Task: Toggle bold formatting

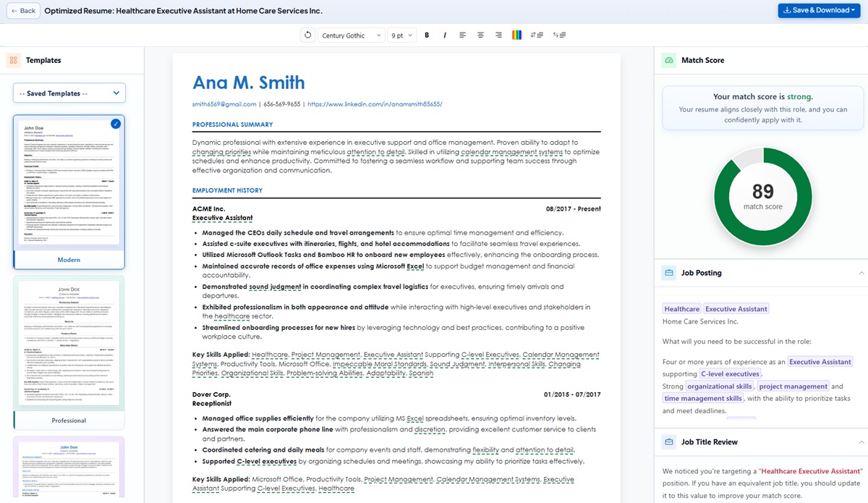Action: [427, 35]
